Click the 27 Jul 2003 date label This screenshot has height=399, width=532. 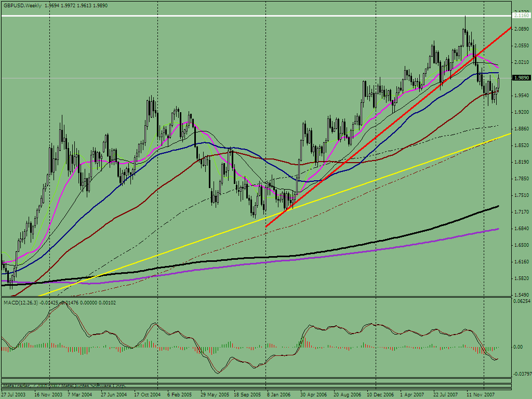coord(13,395)
